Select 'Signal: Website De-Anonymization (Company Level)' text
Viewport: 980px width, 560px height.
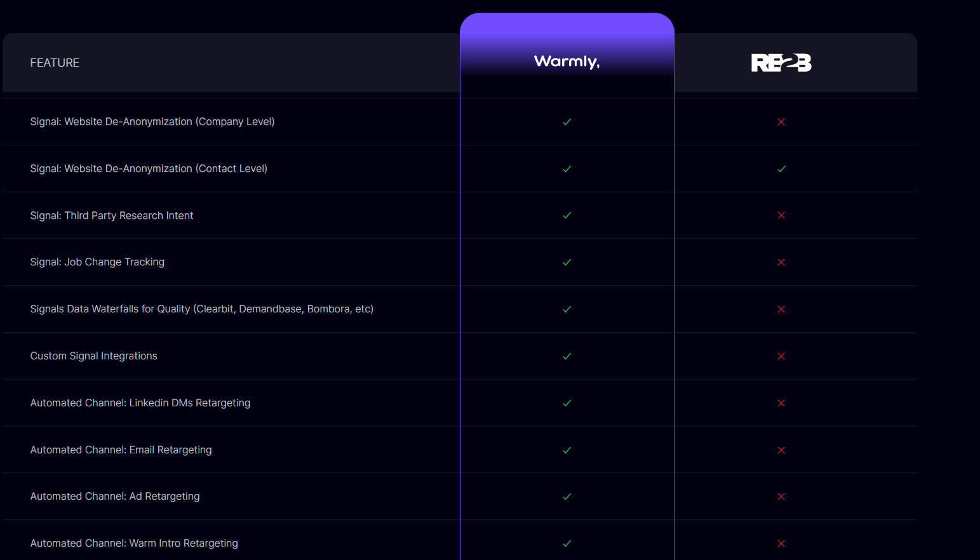(152, 122)
